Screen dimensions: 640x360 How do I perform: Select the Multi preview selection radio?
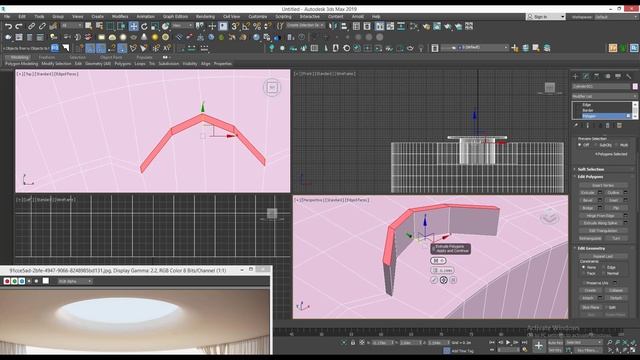[x=617, y=145]
